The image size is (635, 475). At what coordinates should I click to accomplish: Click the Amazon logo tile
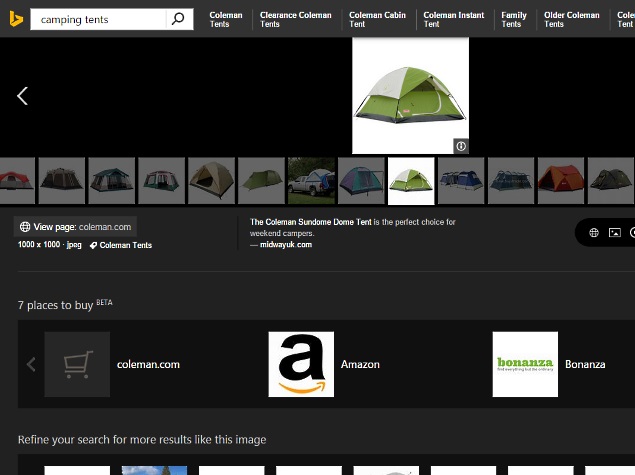coord(301,364)
